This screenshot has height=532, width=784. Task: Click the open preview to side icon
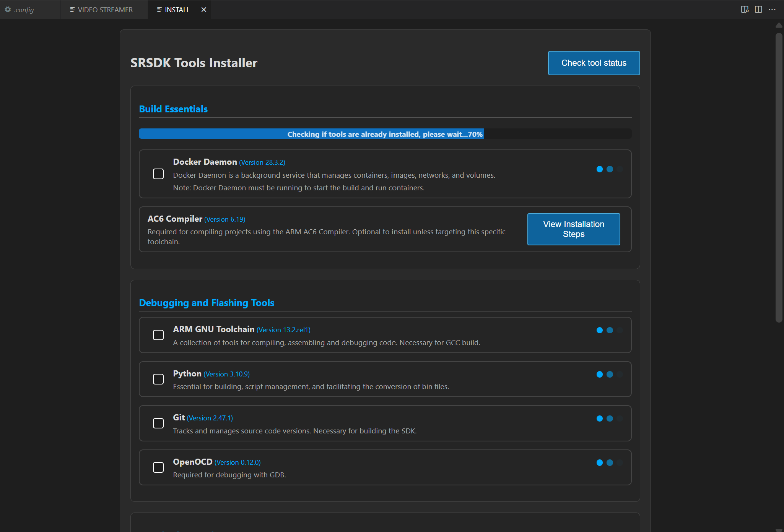(x=744, y=10)
